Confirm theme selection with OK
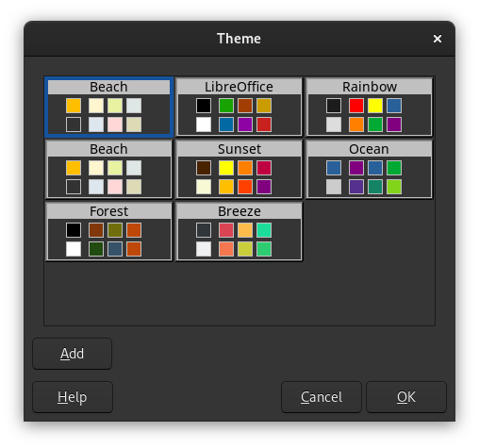Viewport: 479px width, 448px height. pyautogui.click(x=406, y=397)
